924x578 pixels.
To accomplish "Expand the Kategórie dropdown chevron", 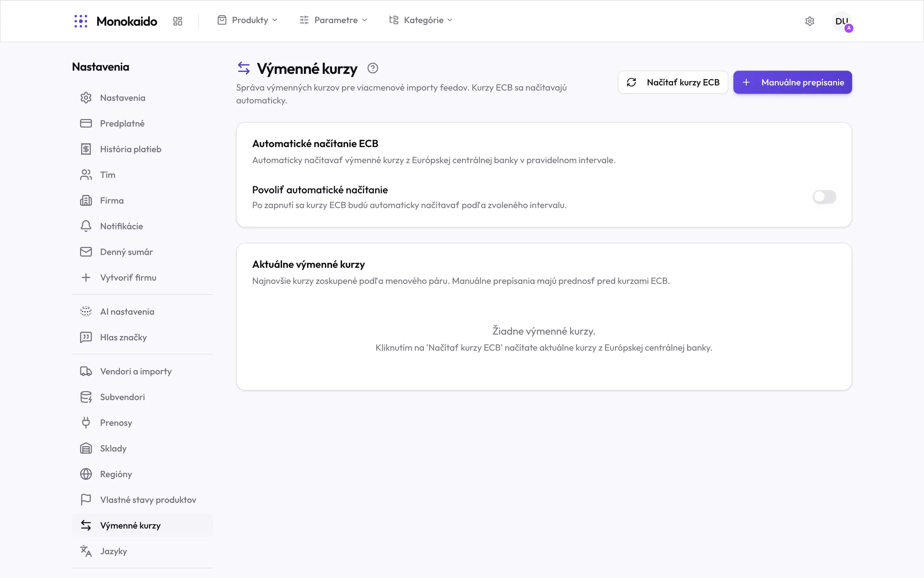I will (x=450, y=20).
